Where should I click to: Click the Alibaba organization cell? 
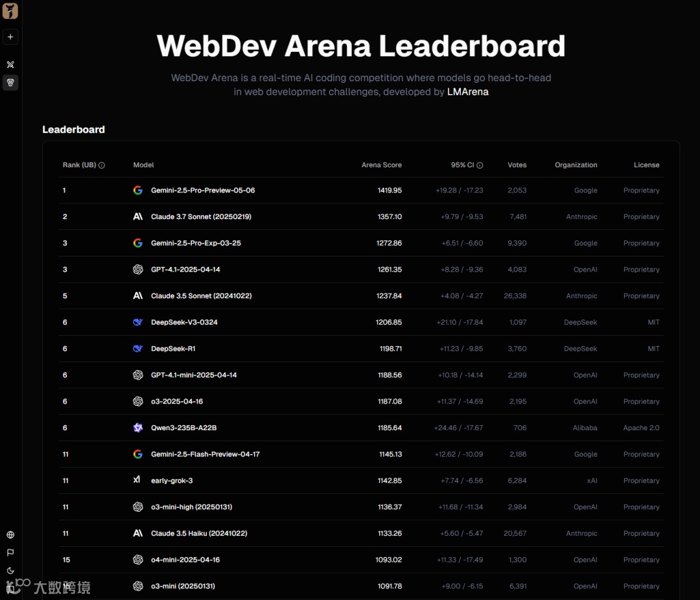tap(585, 428)
